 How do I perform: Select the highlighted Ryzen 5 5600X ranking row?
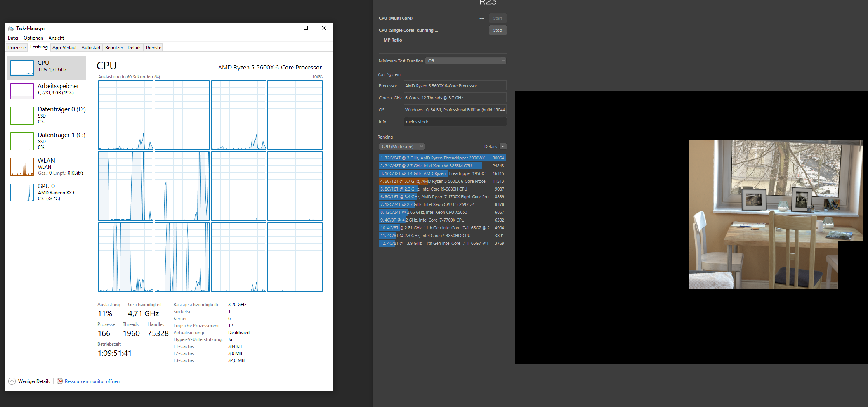(443, 181)
